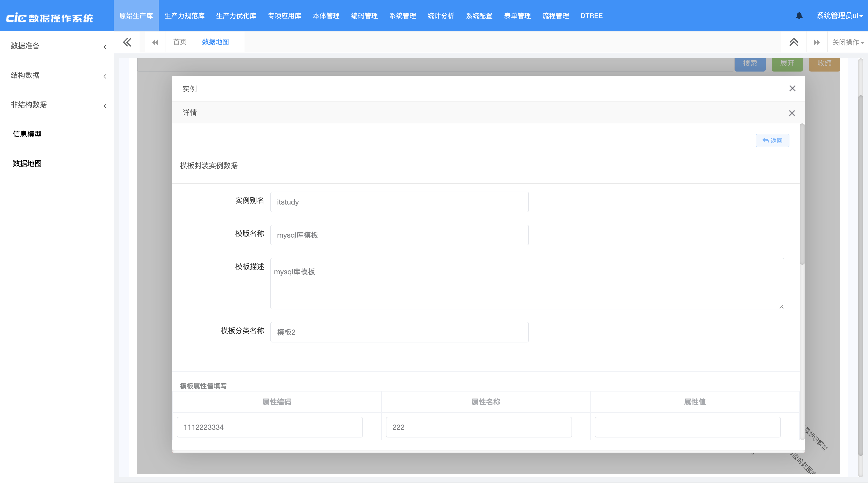Open the 统计分析 menu
The width and height of the screenshot is (868, 501).
[440, 16]
